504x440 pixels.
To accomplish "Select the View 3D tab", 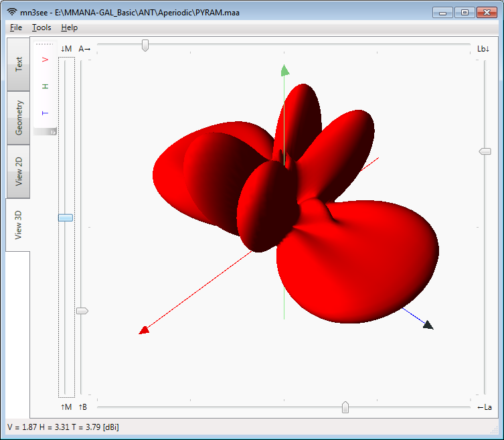I will click(x=18, y=225).
